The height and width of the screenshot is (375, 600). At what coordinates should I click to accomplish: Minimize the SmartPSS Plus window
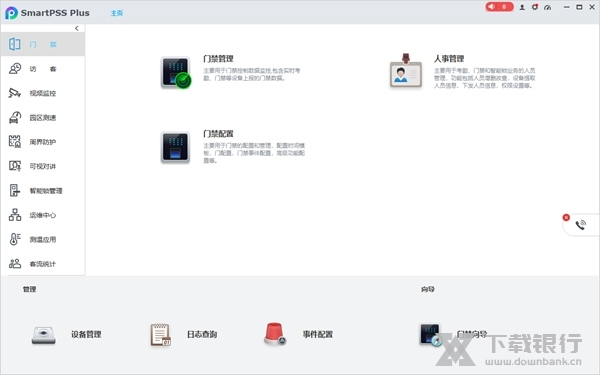pos(567,7)
